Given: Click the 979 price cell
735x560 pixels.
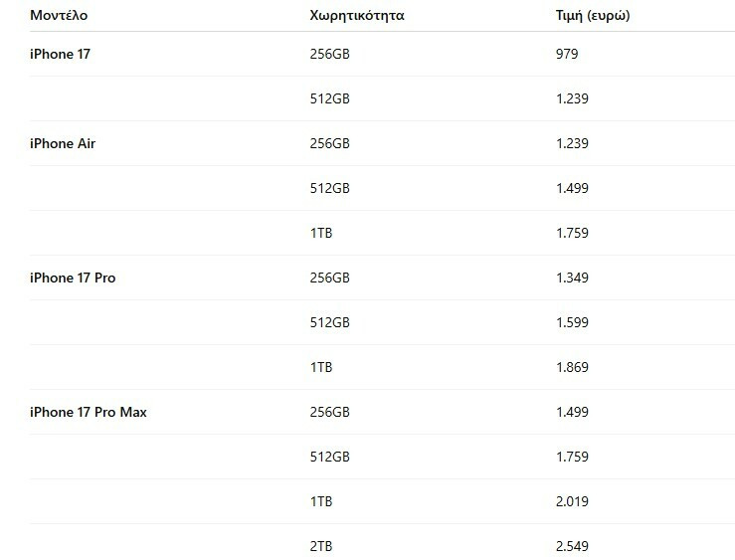Looking at the screenshot, I should pos(568,54).
